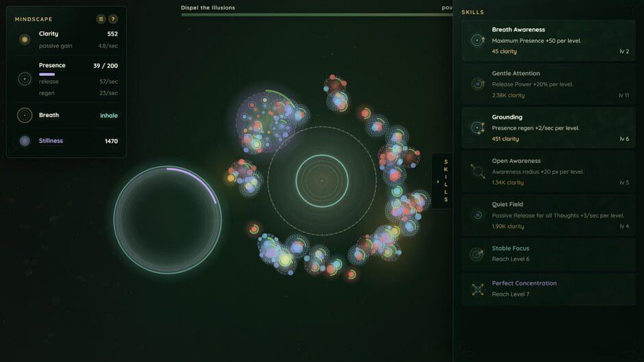The height and width of the screenshot is (362, 644).
Task: Click the Gentle Attention skill icon
Action: [478, 84]
